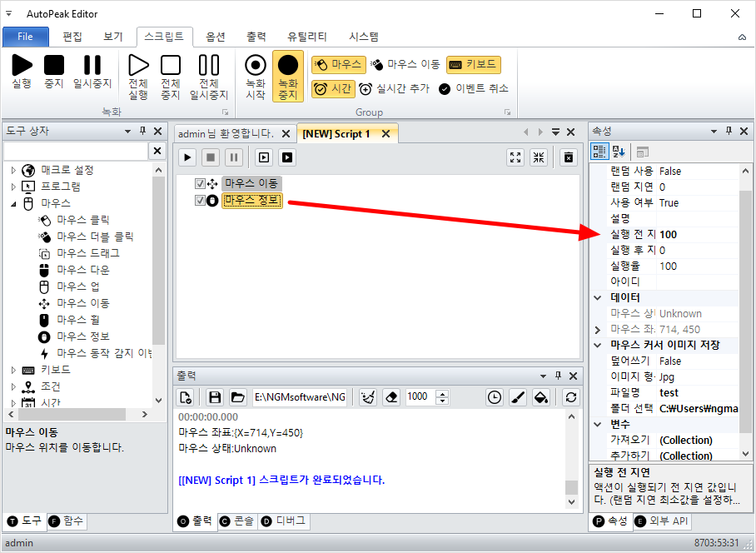Click the save disk icon in the output panel

(x=215, y=397)
